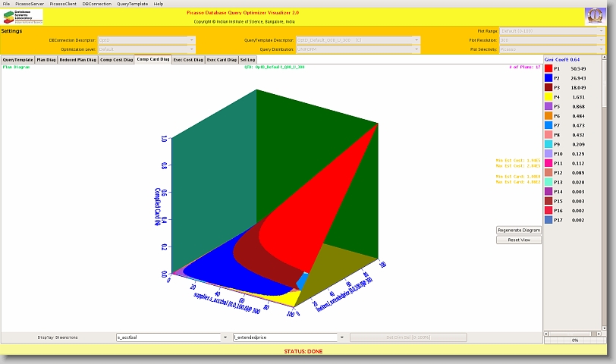Screen dimensions: 616x364
Task: Click the Database Systems Laboratory logo
Action: [x=23, y=16]
